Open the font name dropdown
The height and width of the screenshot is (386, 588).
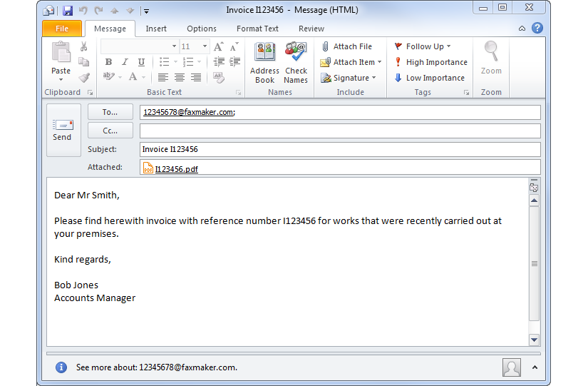[174, 46]
